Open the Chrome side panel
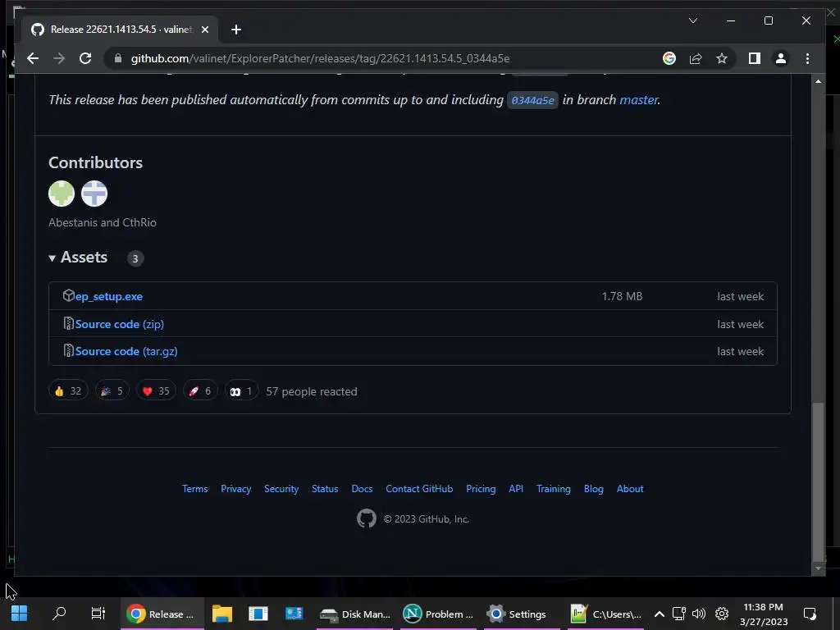840x630 pixels. coord(755,58)
